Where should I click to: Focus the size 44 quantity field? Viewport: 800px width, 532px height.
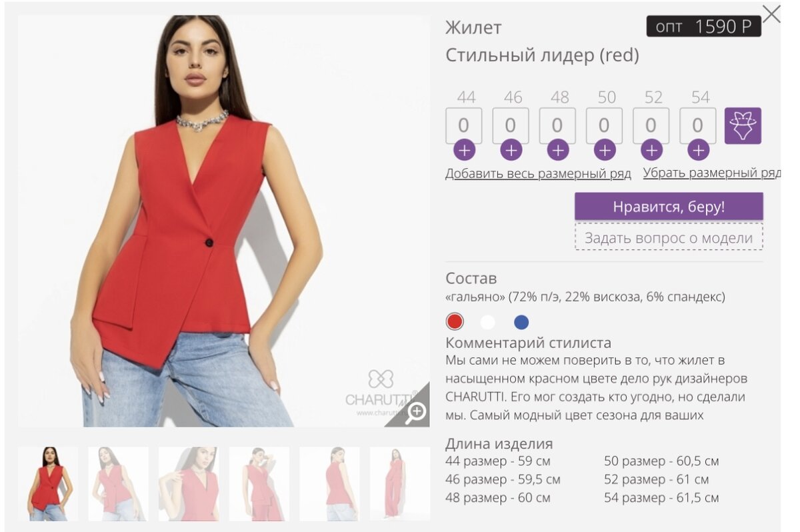[x=463, y=125]
